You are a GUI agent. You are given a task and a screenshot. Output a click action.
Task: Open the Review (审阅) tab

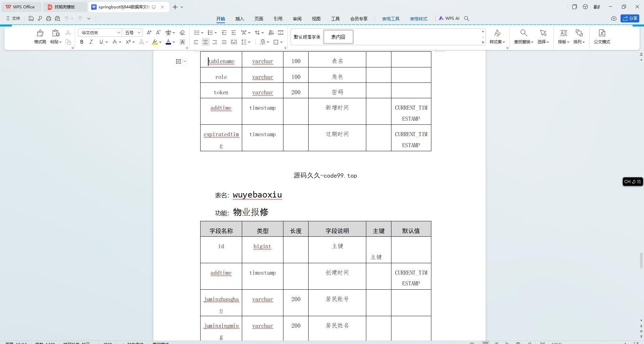297,19
